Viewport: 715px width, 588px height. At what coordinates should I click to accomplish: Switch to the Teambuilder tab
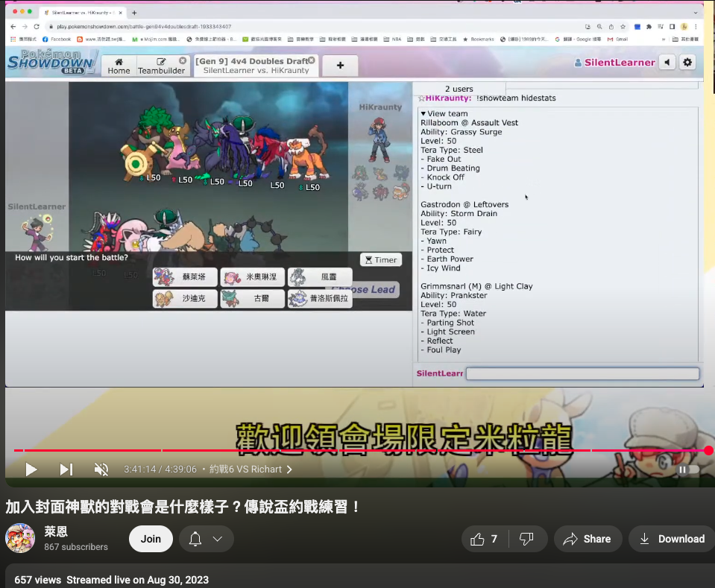coord(161,66)
